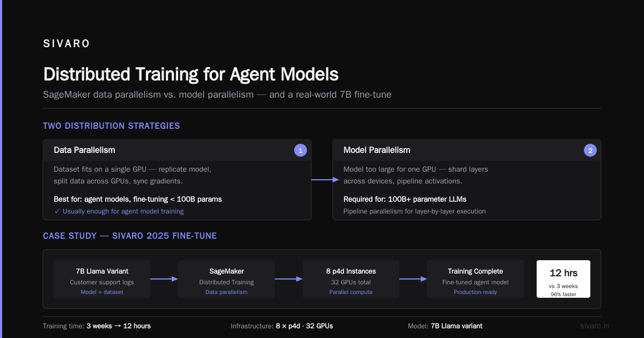Click the 'SageMaker' step title
The height and width of the screenshot is (338, 644).
(x=226, y=271)
